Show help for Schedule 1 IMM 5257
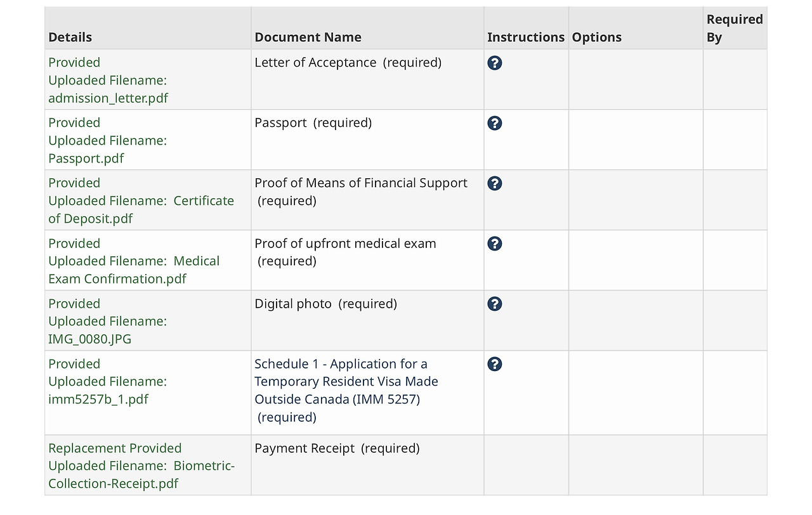 495,364
